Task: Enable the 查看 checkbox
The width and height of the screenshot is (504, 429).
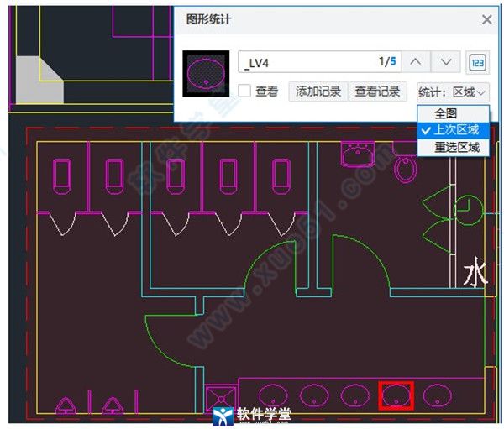Action: point(244,92)
